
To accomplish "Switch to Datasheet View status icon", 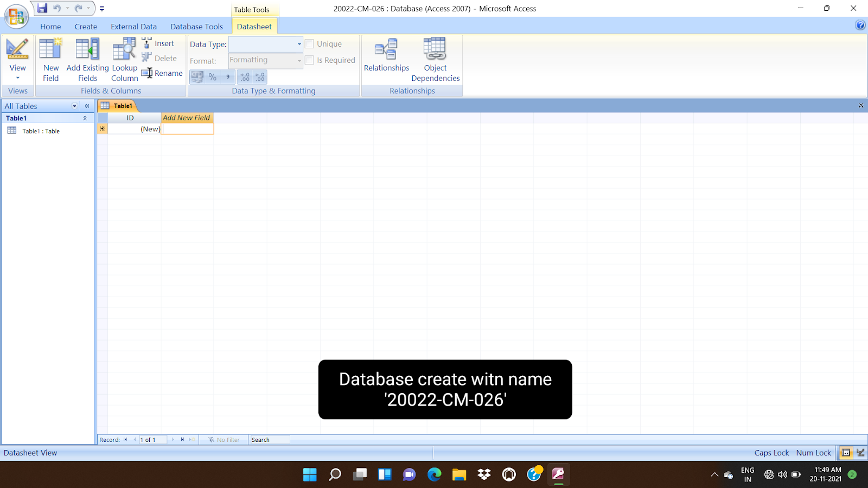I will point(846,453).
